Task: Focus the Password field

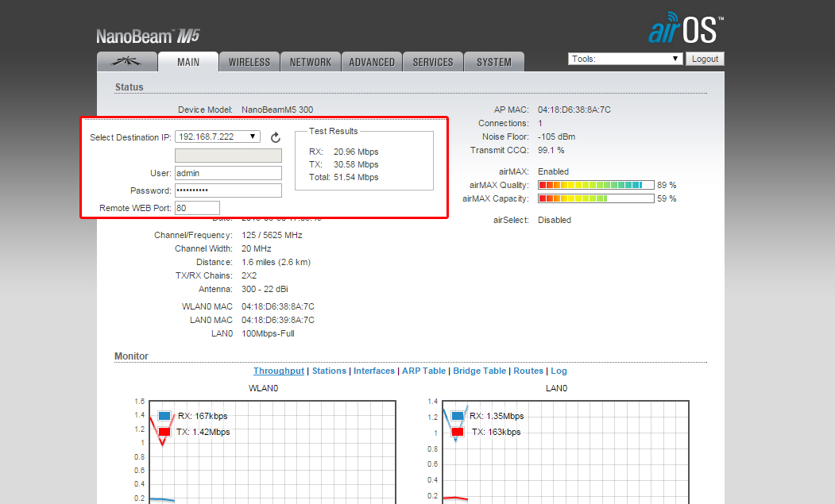Action: click(x=229, y=190)
